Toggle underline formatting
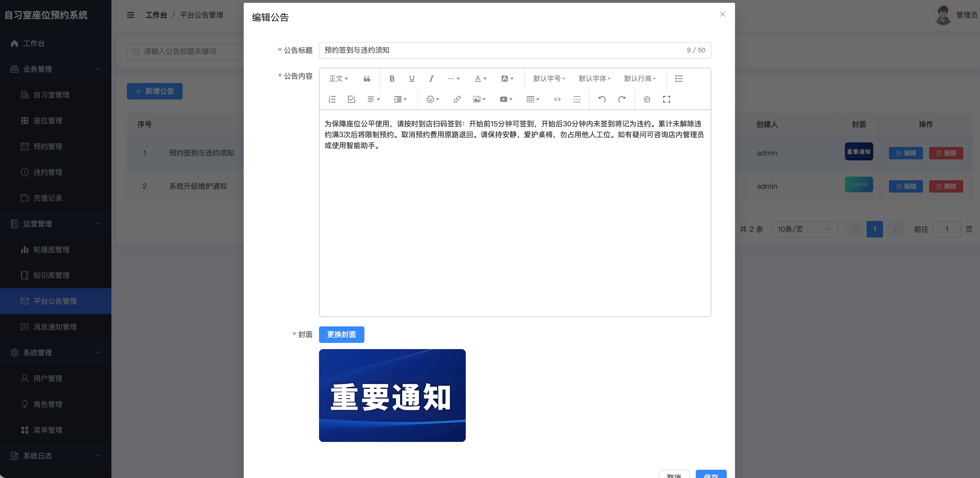 point(412,79)
